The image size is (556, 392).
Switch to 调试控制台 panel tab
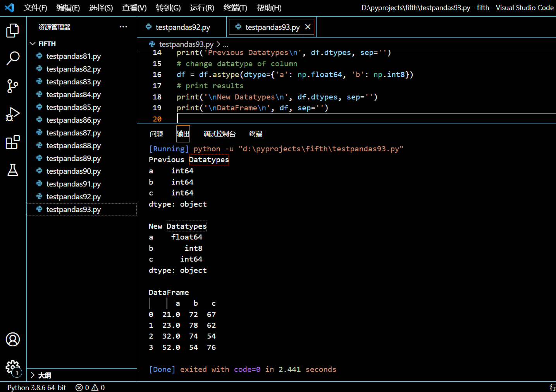point(219,134)
